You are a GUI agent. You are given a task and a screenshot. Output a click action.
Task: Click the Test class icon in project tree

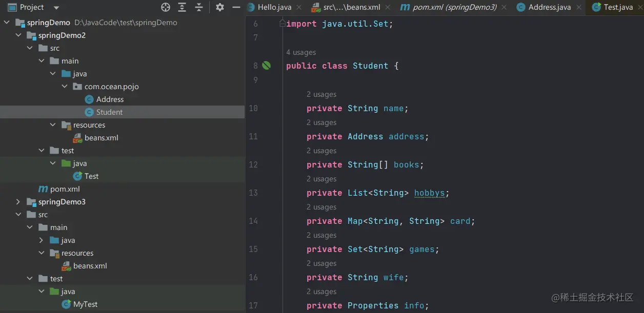tap(78, 176)
